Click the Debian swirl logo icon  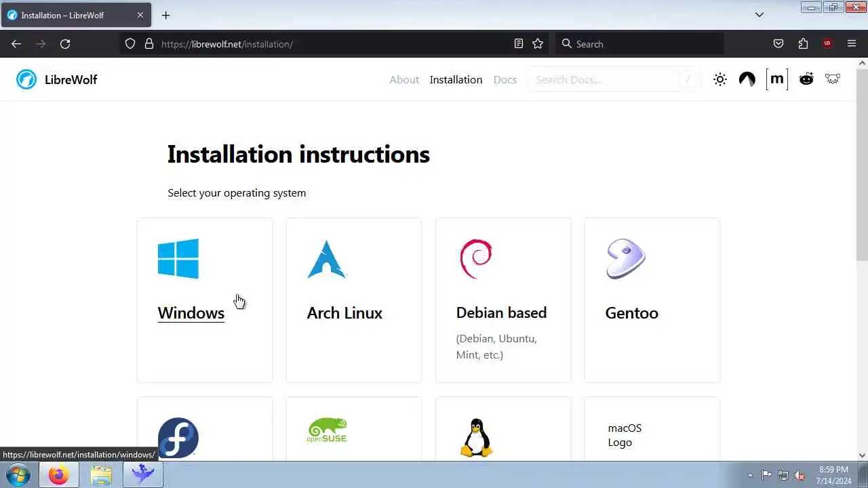click(x=475, y=259)
